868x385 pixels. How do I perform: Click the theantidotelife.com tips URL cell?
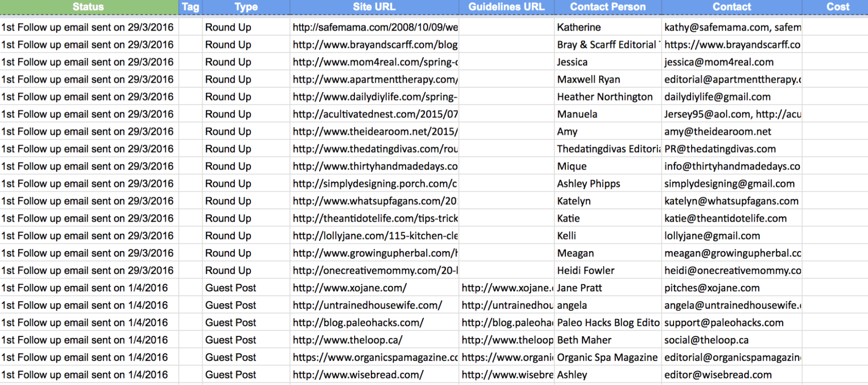pyautogui.click(x=374, y=219)
